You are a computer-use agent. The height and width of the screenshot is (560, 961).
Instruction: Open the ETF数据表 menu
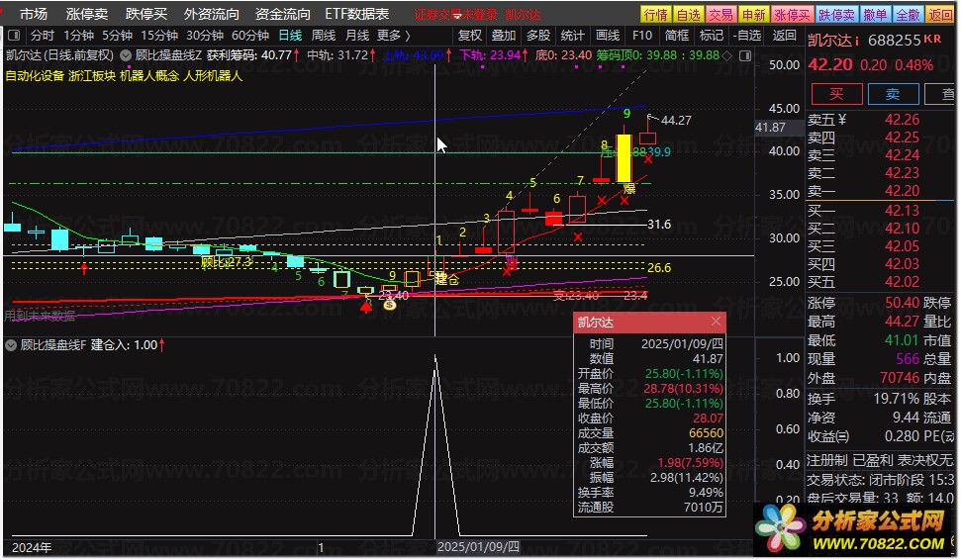click(x=356, y=14)
